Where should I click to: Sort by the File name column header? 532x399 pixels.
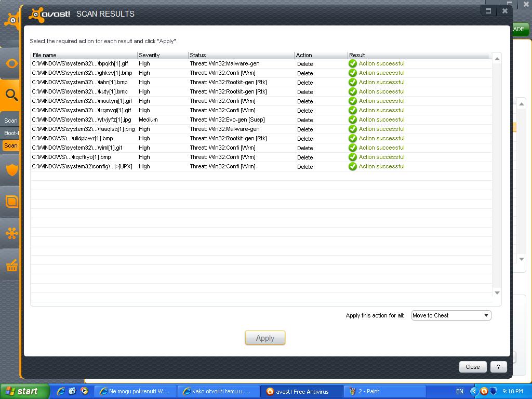coord(84,55)
